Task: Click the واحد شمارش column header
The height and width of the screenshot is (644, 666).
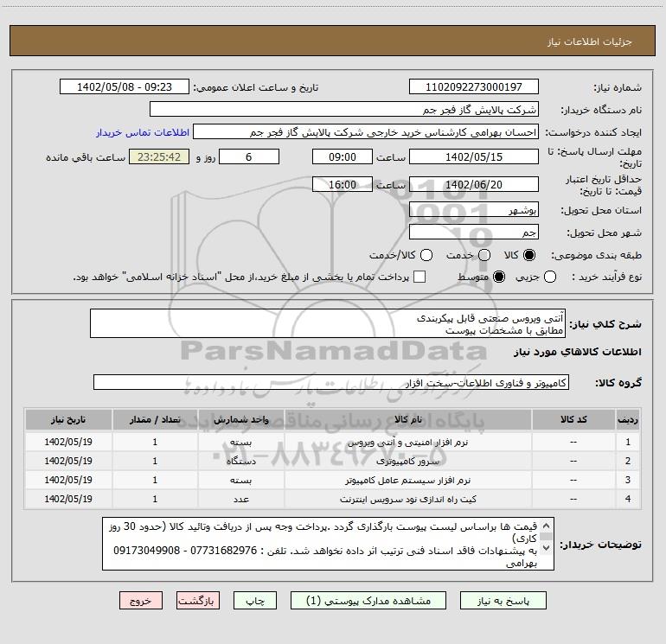Action: point(240,419)
